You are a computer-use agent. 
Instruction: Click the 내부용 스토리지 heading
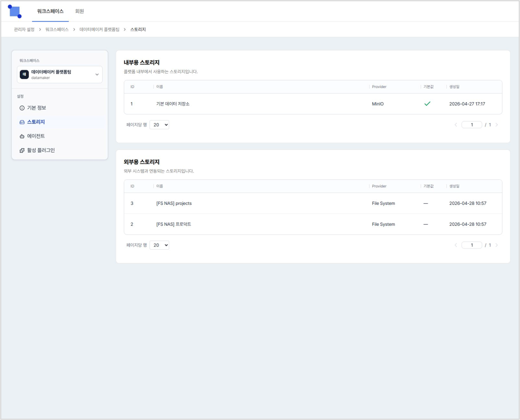141,62
